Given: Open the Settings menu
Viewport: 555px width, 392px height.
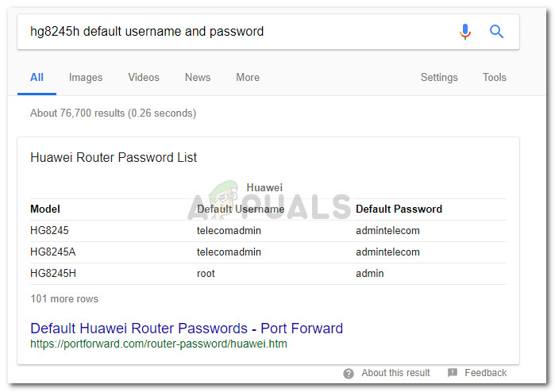Looking at the screenshot, I should (x=439, y=78).
